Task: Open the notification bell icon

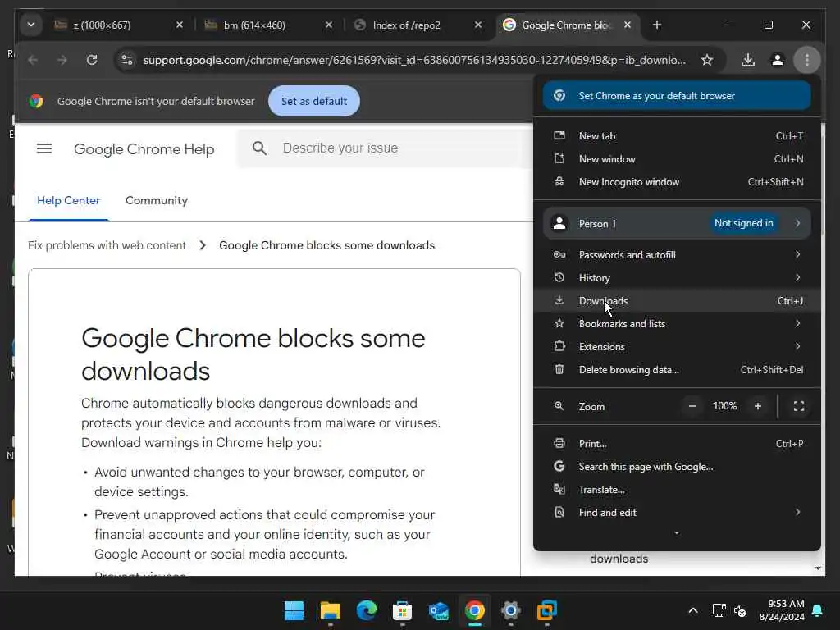Action: (x=818, y=610)
